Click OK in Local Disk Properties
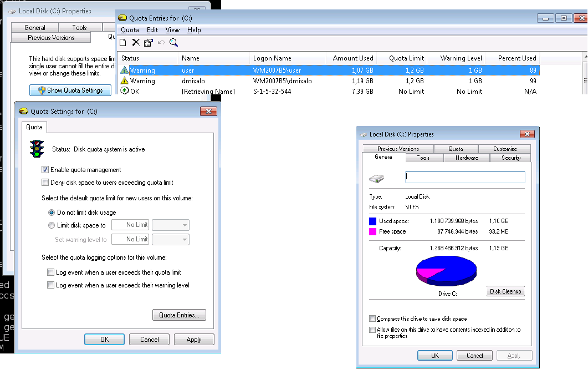Screen dimensions: 588x369 (x=435, y=356)
